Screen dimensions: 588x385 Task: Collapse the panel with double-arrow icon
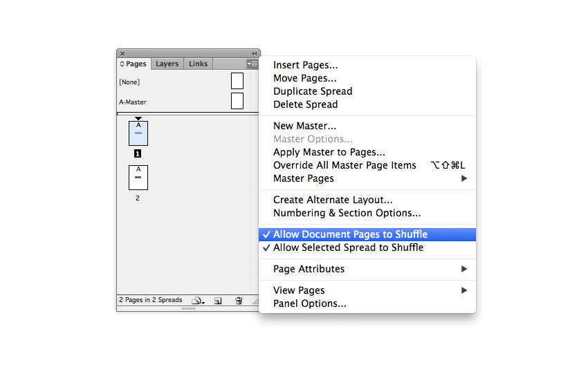coord(255,53)
